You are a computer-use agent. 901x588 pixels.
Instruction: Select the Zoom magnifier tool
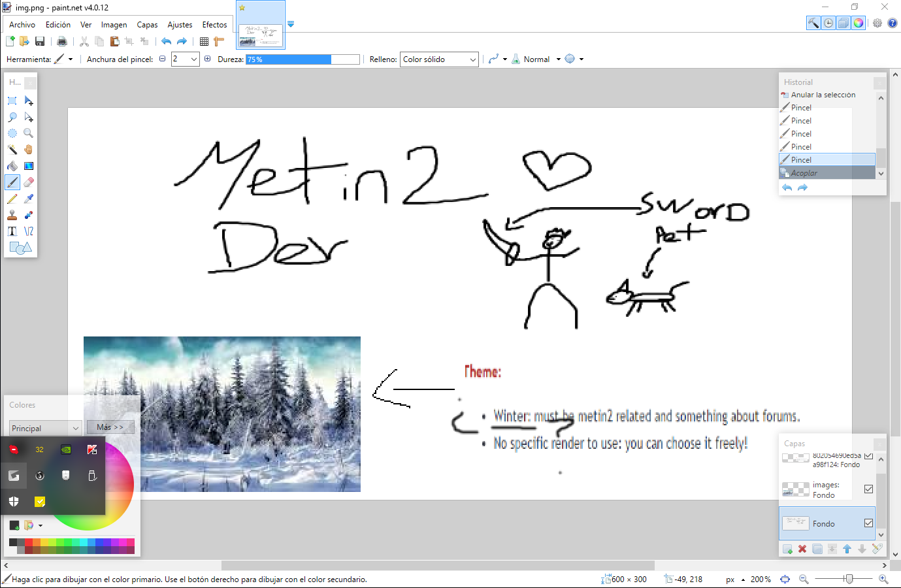point(29,133)
